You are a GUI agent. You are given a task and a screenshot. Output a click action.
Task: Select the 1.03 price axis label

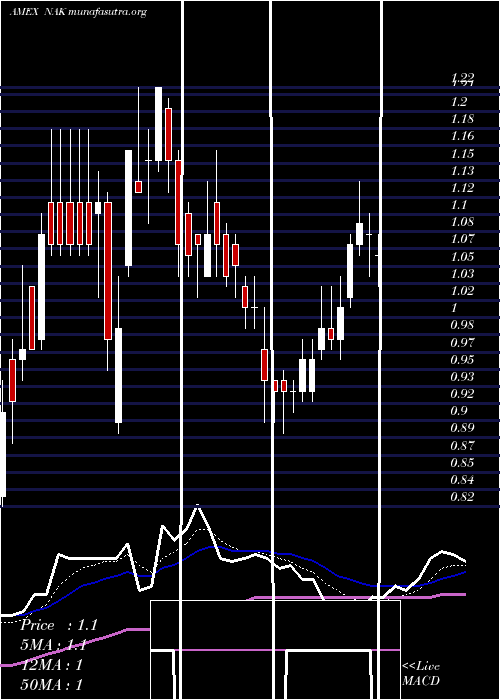[x=462, y=273]
